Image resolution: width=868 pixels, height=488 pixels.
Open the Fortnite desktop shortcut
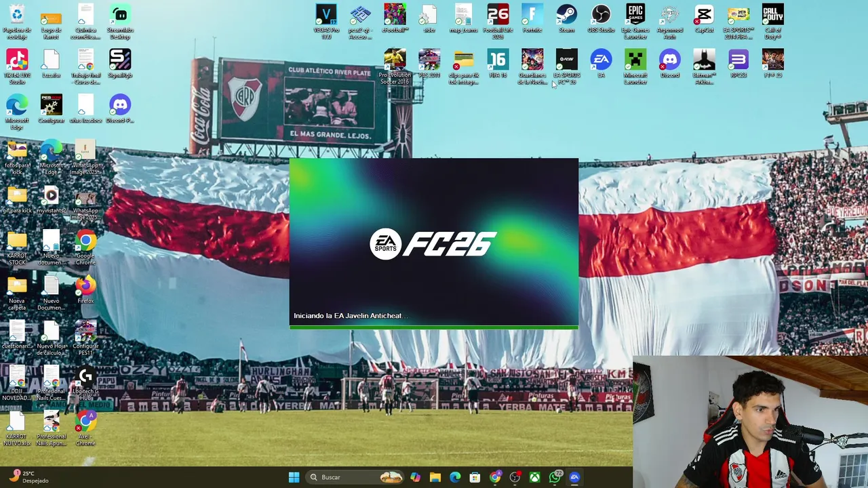tap(532, 18)
